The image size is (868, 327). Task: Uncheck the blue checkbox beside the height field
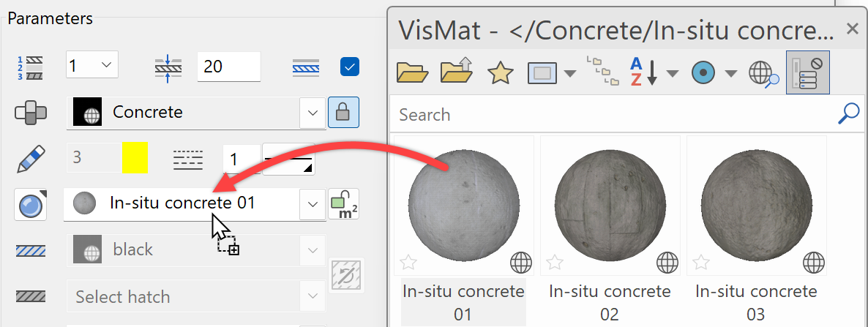349,67
